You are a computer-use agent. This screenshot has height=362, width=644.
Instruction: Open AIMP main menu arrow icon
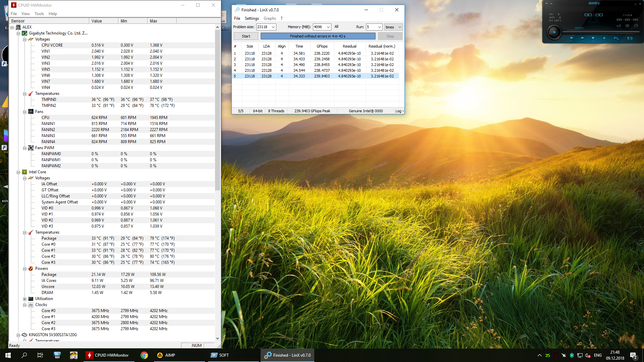tap(546, 4)
